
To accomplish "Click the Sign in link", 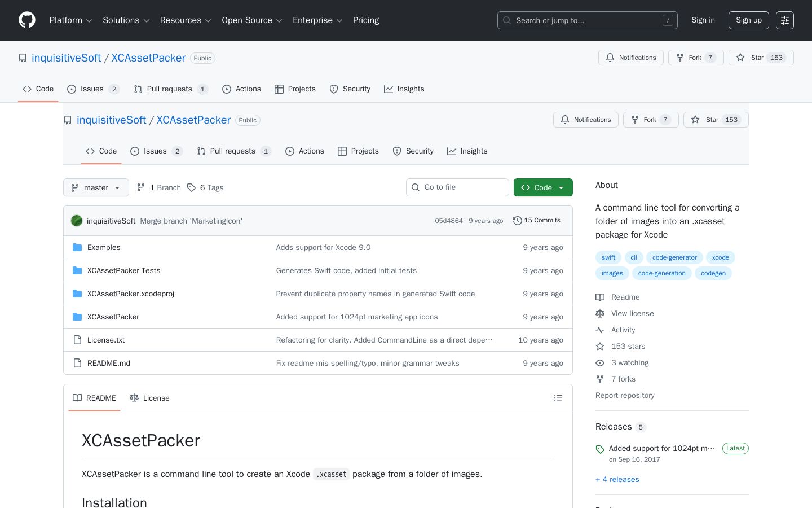I will click(703, 20).
